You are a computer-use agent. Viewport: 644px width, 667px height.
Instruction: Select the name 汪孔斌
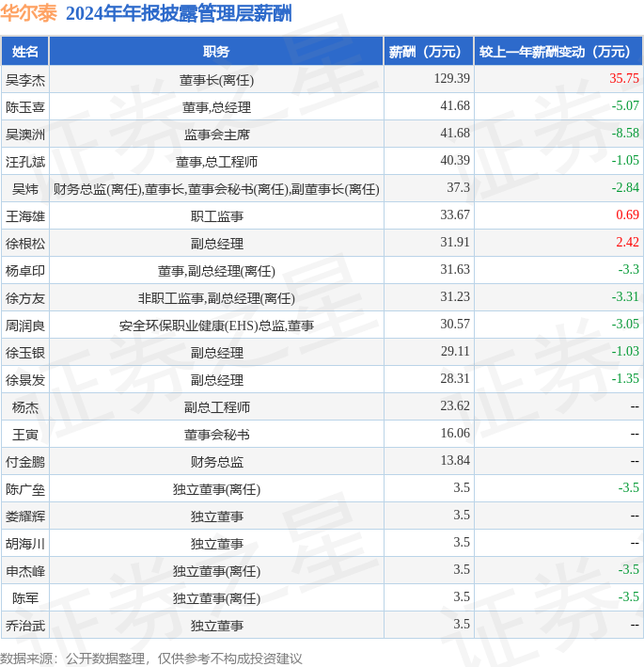(25, 162)
